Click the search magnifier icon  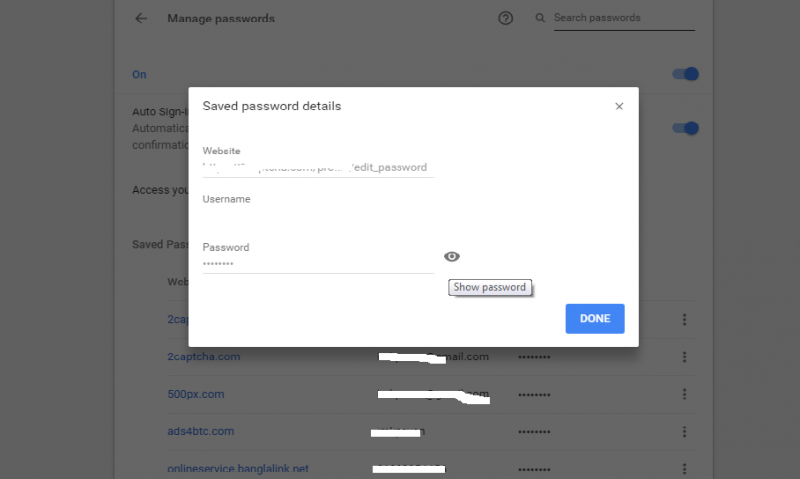point(541,18)
